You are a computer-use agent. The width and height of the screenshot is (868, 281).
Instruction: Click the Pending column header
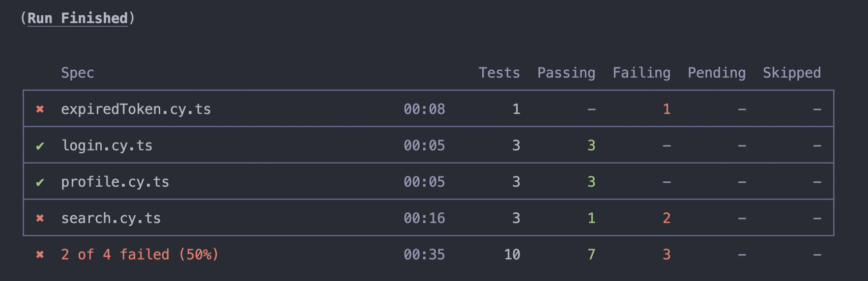click(717, 73)
